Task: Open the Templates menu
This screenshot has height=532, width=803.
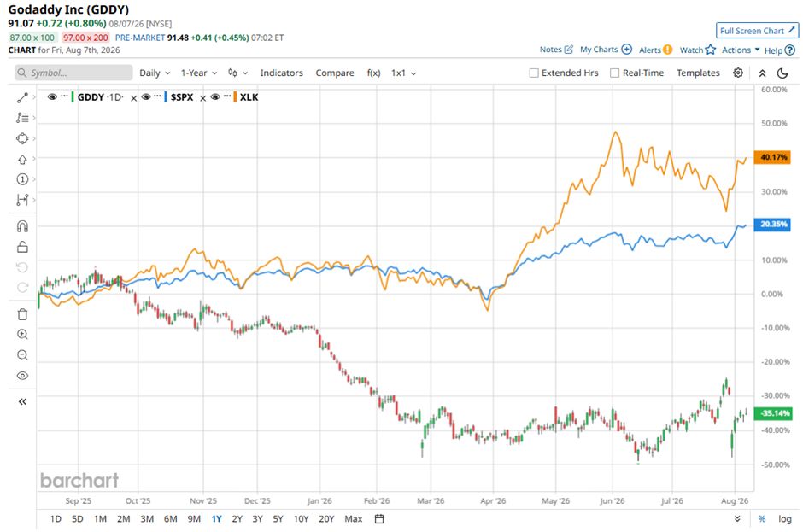Action: pos(698,73)
